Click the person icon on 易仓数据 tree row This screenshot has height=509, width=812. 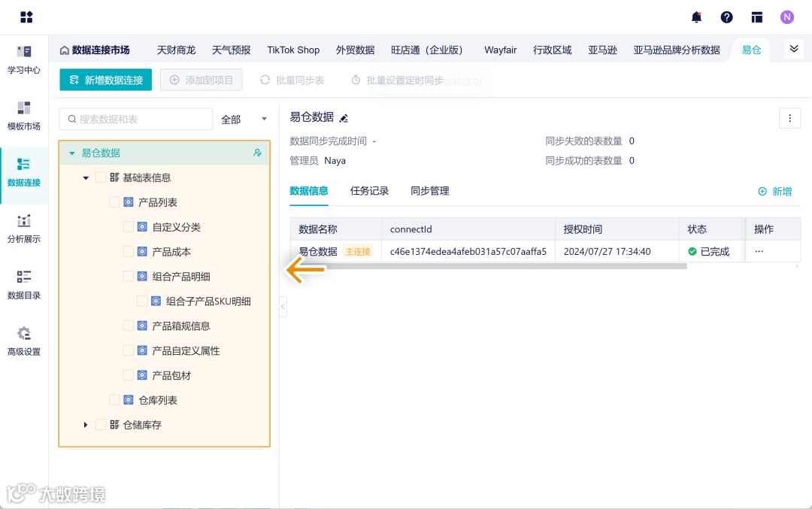click(258, 153)
